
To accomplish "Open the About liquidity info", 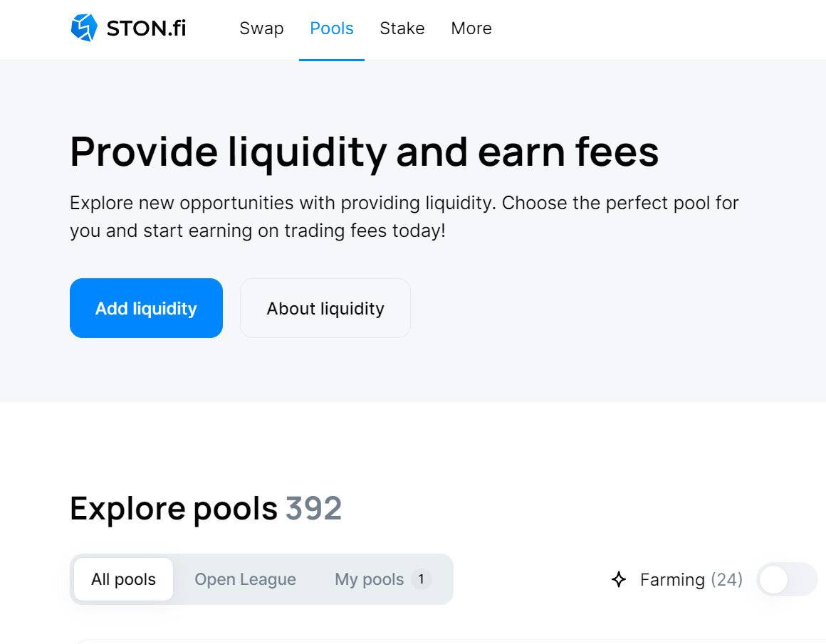I will 325,308.
